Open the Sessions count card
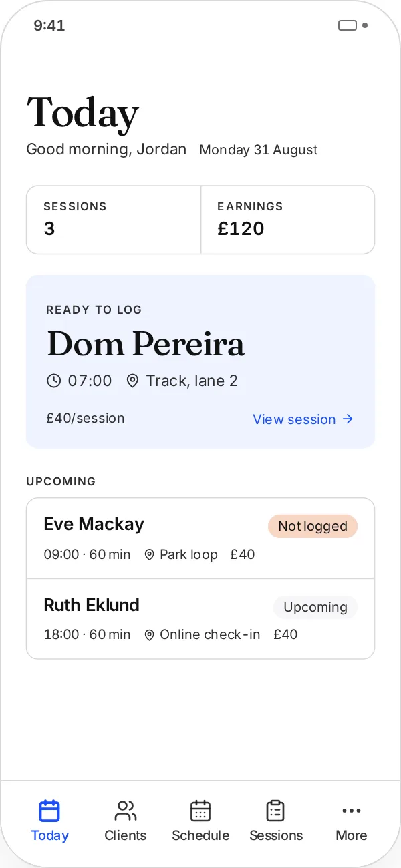401x868 pixels. click(x=114, y=220)
